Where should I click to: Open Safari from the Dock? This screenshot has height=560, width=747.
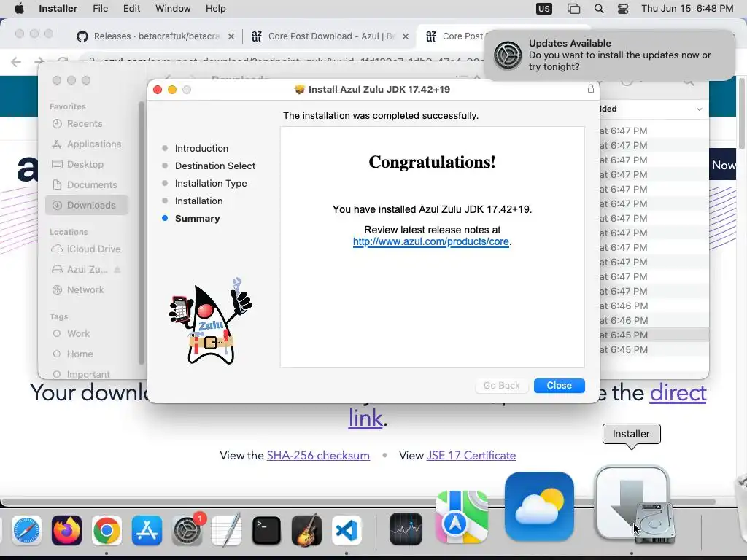coord(27,531)
